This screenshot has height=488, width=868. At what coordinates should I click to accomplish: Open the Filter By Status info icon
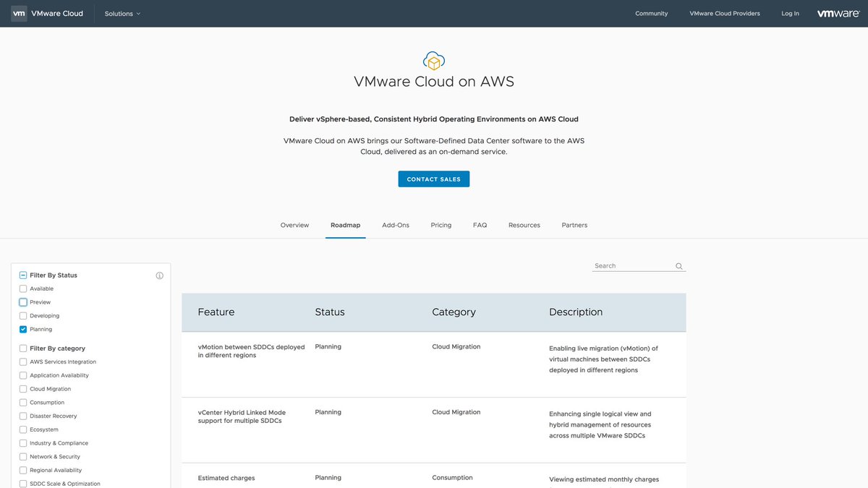pyautogui.click(x=160, y=275)
